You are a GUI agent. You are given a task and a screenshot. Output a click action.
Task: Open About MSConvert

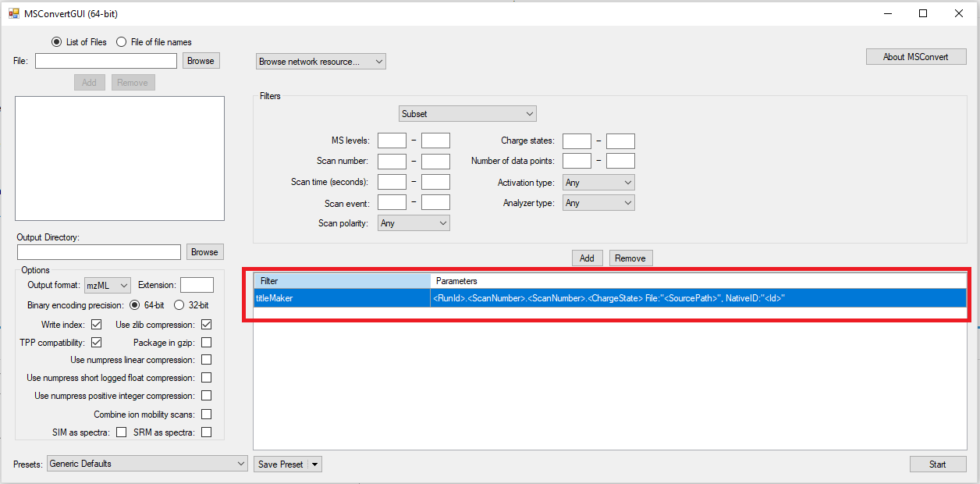point(915,57)
